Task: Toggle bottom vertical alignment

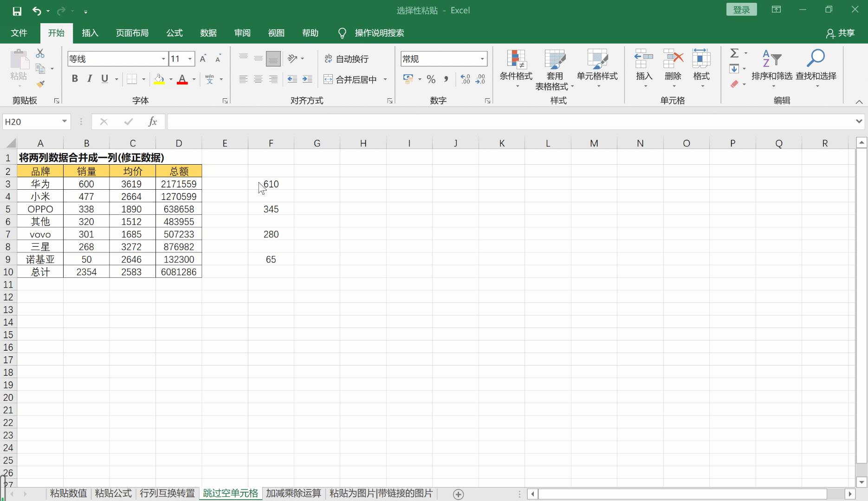Action: (x=273, y=58)
